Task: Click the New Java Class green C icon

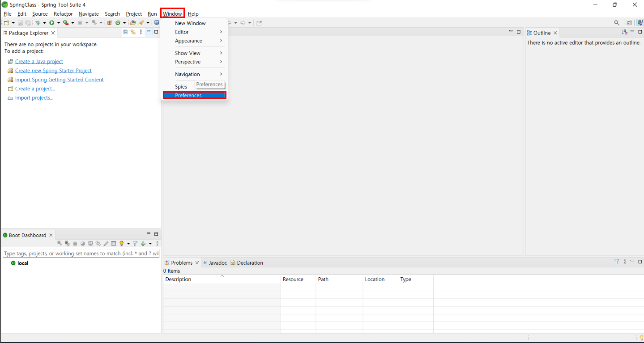Action: coord(118,23)
